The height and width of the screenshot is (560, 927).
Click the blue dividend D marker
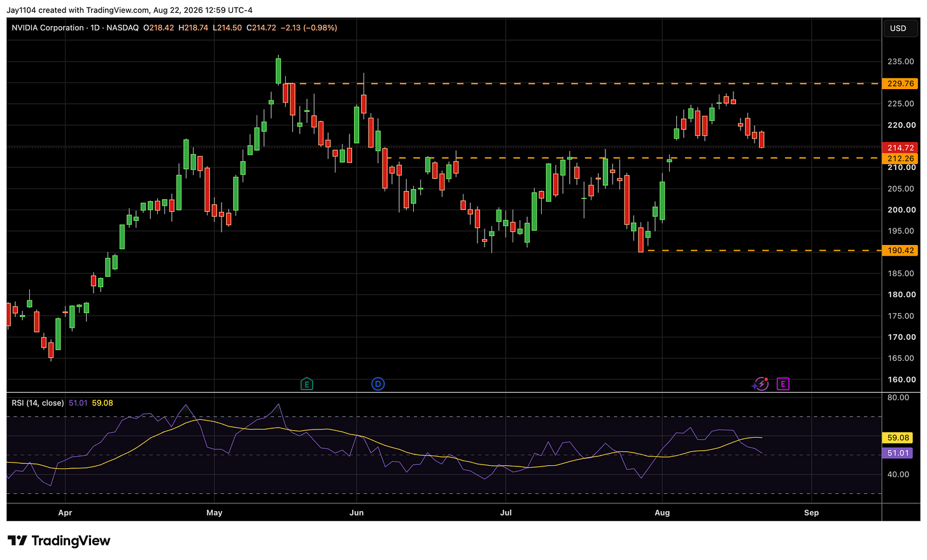coord(378,384)
